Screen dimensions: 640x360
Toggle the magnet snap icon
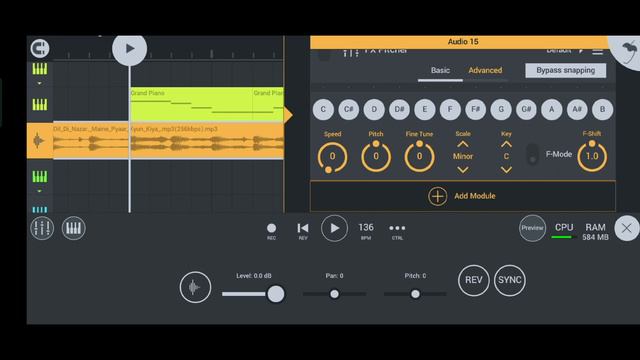pyautogui.click(x=40, y=48)
